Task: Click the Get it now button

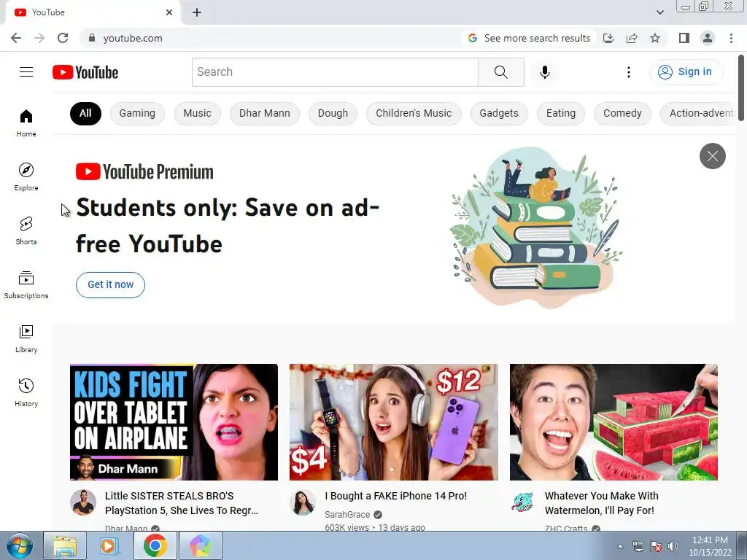Action: point(110,285)
